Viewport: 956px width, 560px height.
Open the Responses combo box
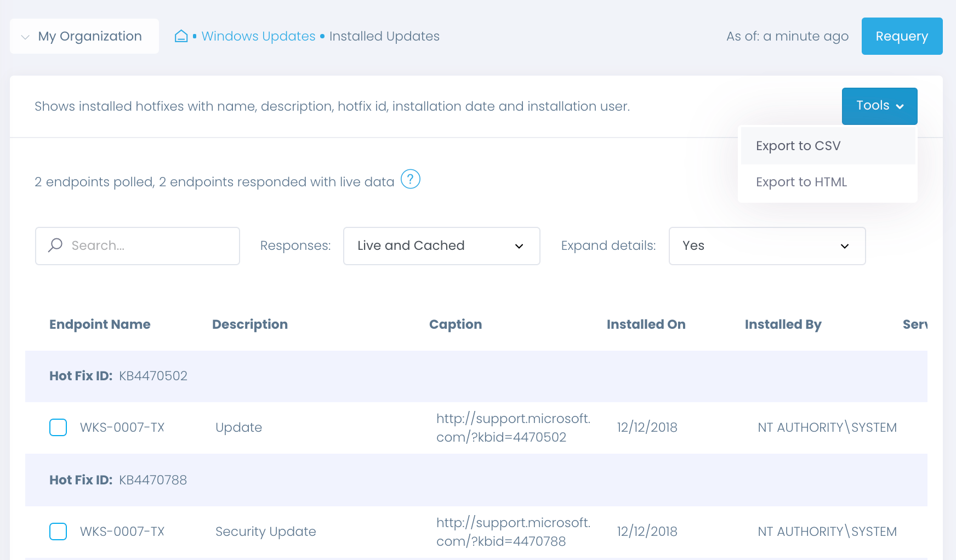coord(441,246)
